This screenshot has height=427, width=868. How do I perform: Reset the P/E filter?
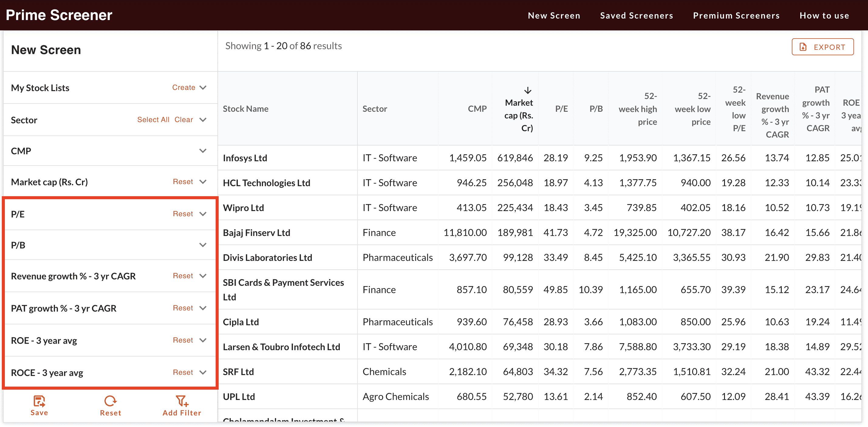pos(183,214)
